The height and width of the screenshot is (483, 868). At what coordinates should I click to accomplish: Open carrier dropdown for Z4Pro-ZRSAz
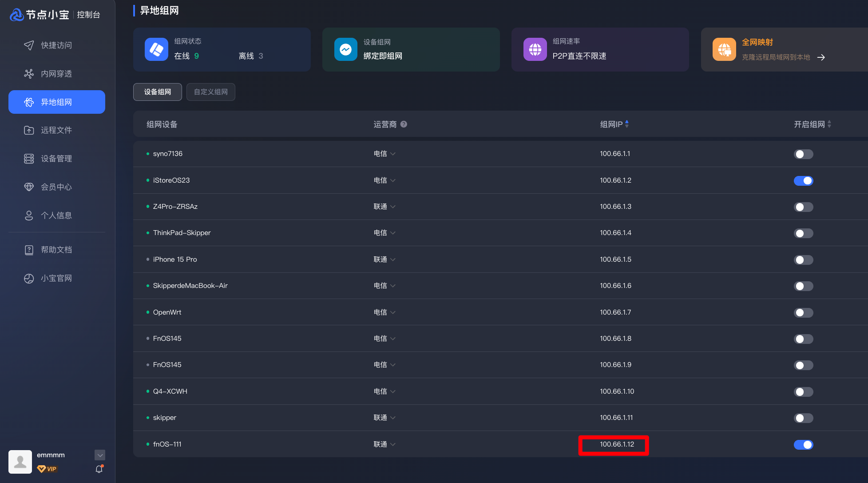pos(384,207)
